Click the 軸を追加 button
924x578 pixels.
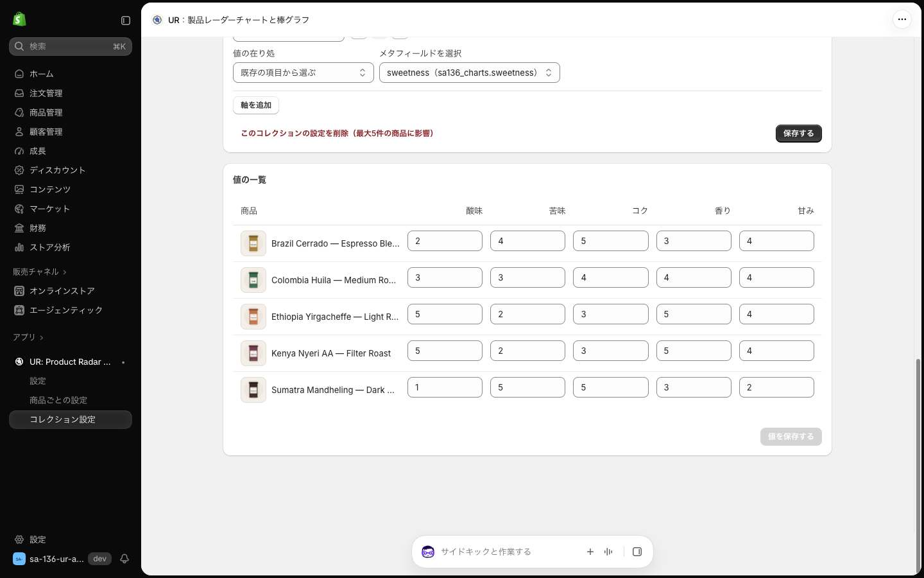click(x=256, y=105)
